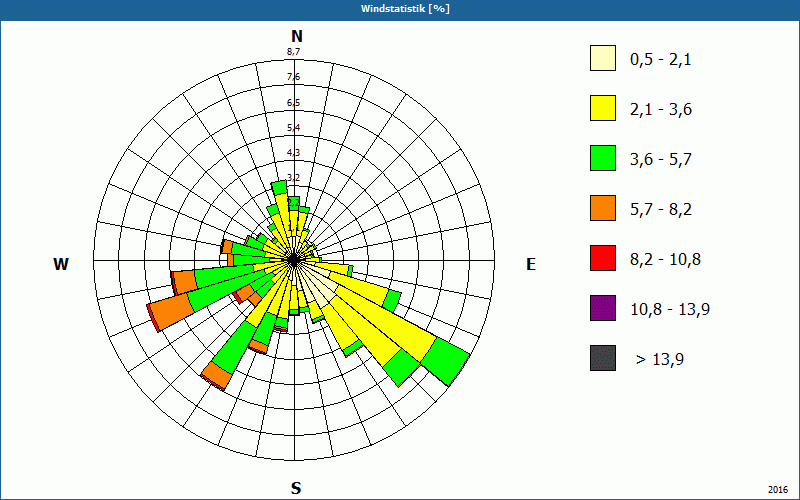Click the W compass label
800x500 pixels.
(61, 264)
